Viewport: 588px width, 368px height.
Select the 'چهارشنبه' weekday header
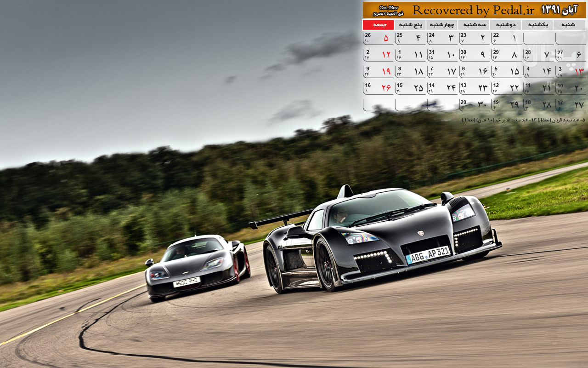pos(442,25)
